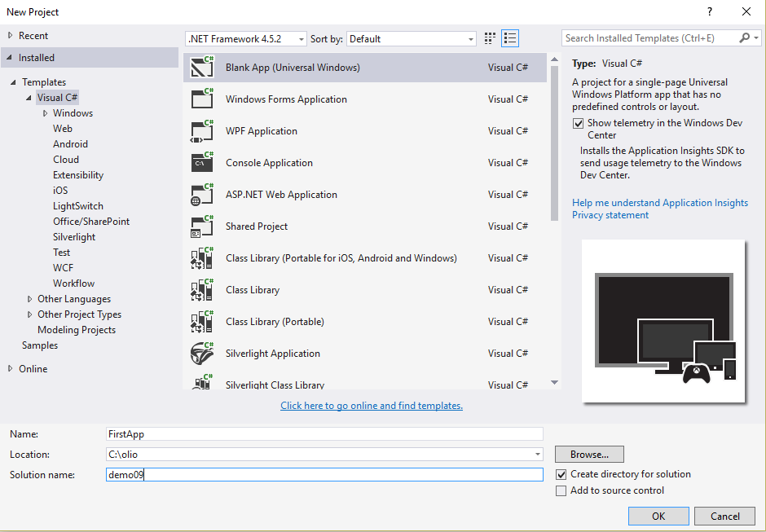Viewport: 766px width, 532px height.
Task: Toggle Show telemetry in Windows Dev Center
Action: [579, 124]
